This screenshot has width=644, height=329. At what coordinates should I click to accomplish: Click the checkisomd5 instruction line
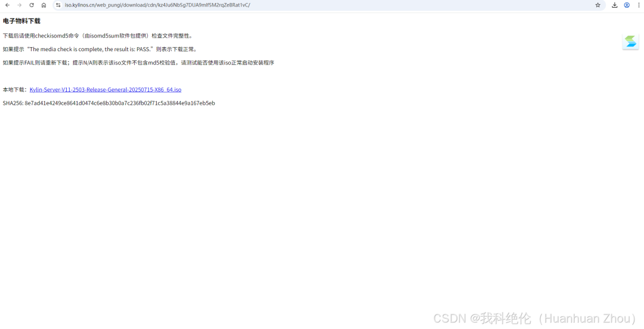click(97, 36)
